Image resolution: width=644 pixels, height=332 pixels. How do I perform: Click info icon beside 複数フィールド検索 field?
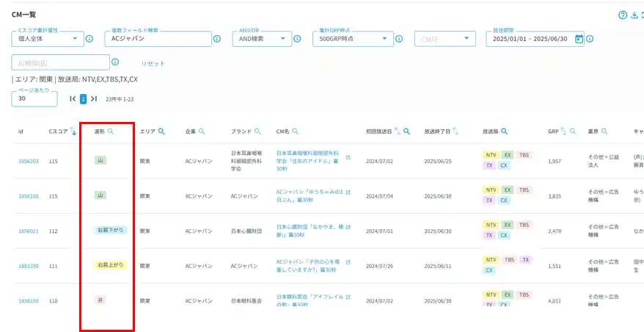[x=217, y=39]
